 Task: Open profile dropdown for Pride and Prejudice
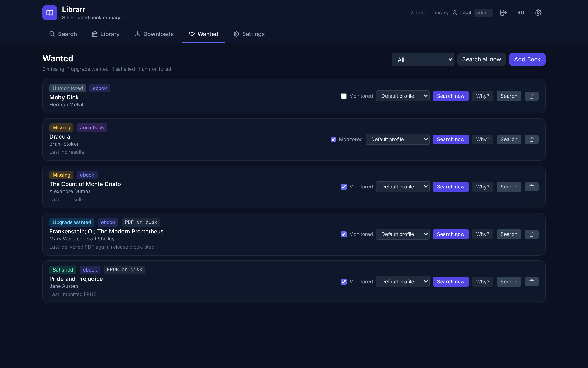[x=403, y=282]
